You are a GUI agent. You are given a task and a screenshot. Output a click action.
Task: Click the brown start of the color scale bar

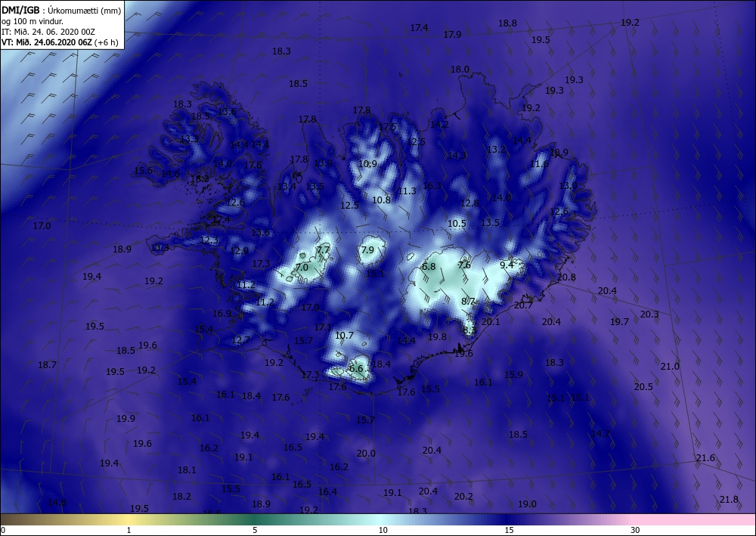(x=14, y=519)
